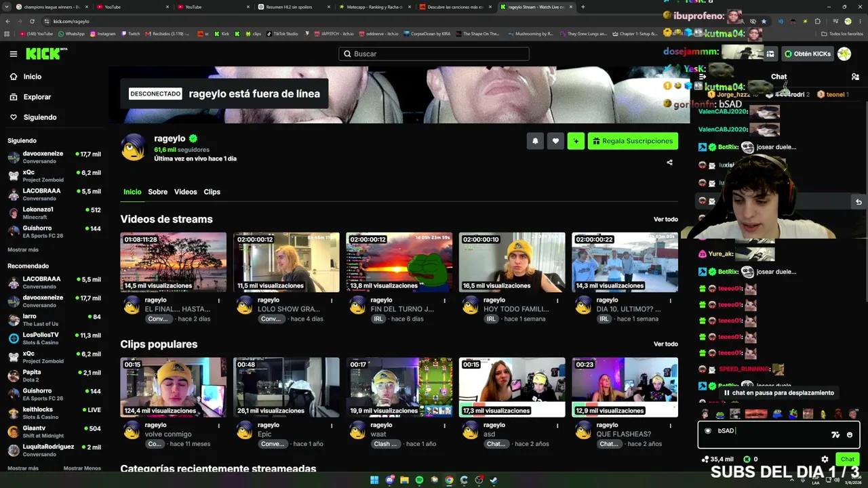Viewport: 868px width, 488px height.
Task: Click the 7TV icon in chat input
Action: click(x=835, y=435)
